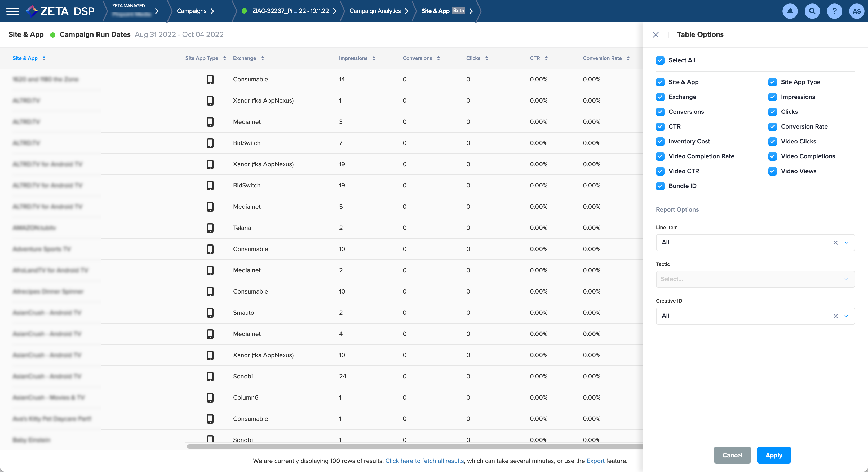
Task: Open the search magnifier icon
Action: (812, 11)
